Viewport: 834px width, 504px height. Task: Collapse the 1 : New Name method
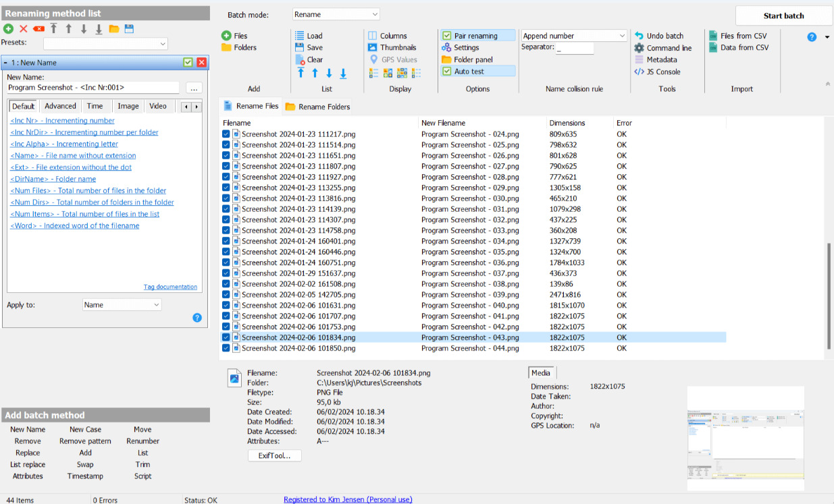[5, 62]
